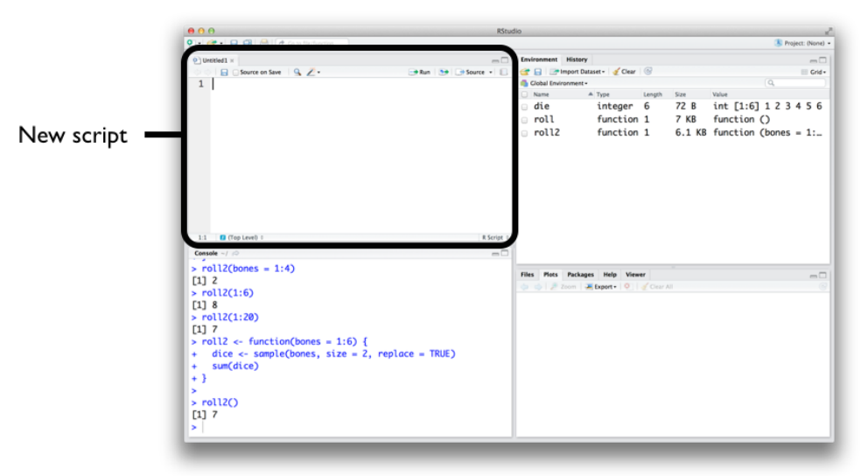The width and height of the screenshot is (868, 476).
Task: Click the re-run previous code icon
Action: tap(444, 73)
